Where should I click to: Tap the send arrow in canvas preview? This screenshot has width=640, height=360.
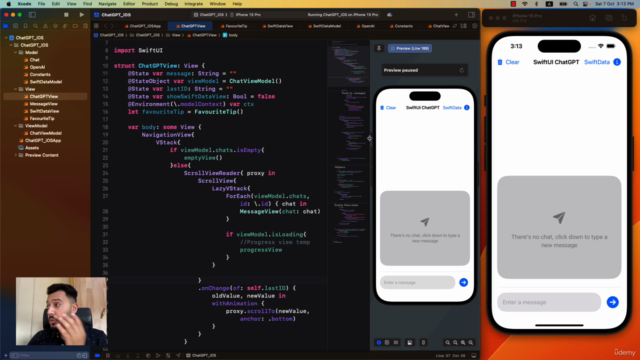click(464, 282)
